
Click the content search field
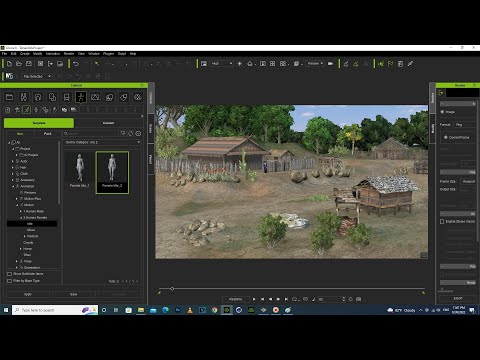tap(92, 133)
